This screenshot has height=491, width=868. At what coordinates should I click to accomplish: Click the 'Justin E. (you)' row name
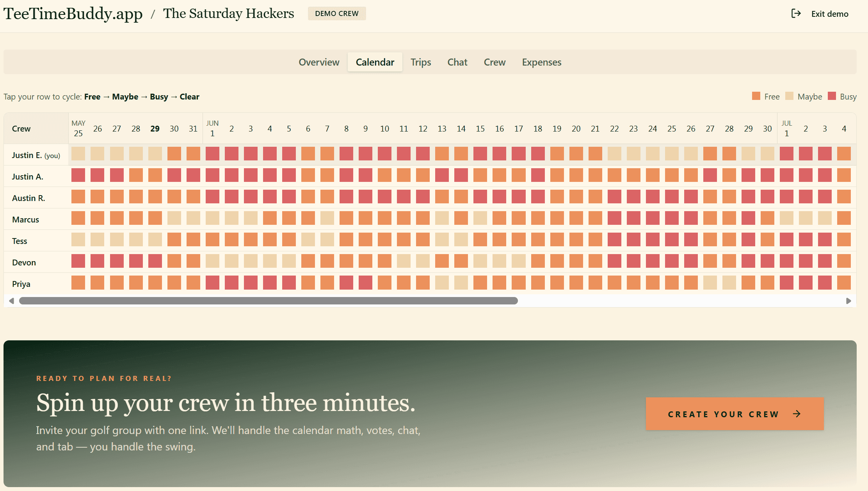click(x=36, y=155)
